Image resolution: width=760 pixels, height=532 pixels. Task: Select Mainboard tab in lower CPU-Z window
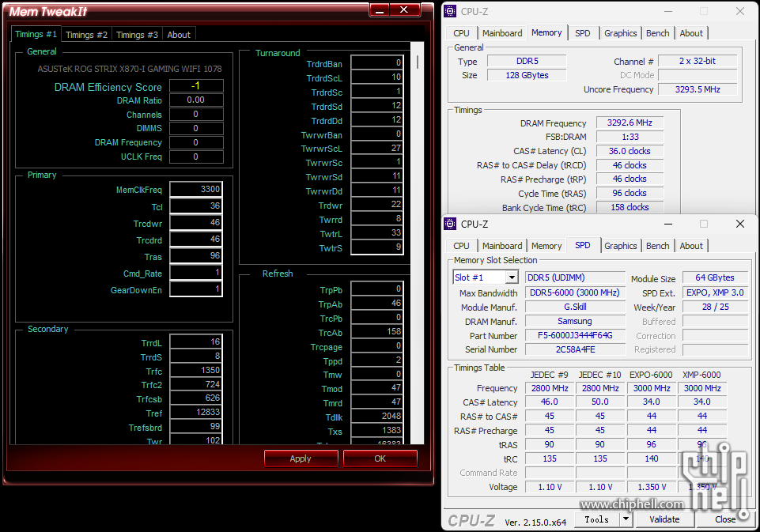502,246
